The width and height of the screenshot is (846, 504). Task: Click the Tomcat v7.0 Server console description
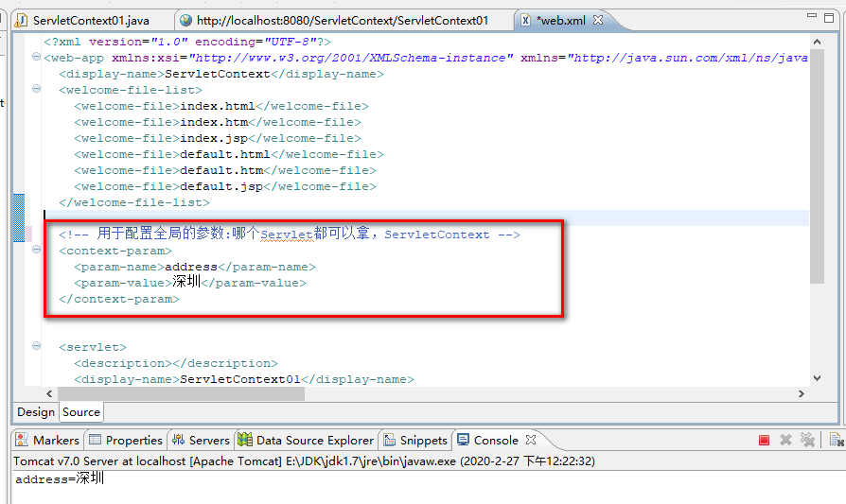pos(304,461)
